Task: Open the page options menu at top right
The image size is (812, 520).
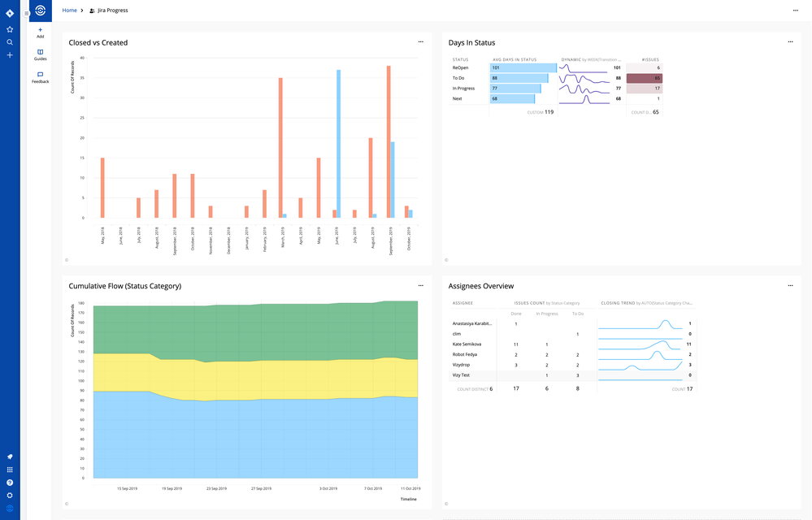Action: click(794, 10)
